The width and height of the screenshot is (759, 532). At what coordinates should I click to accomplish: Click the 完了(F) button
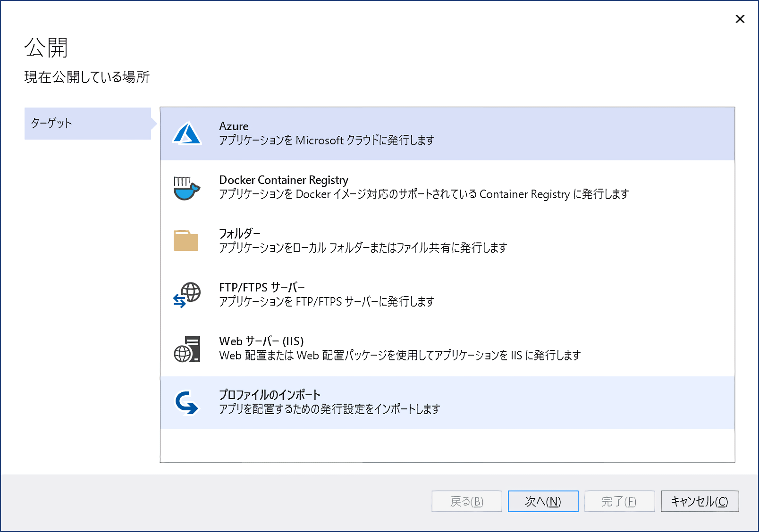[x=619, y=501]
